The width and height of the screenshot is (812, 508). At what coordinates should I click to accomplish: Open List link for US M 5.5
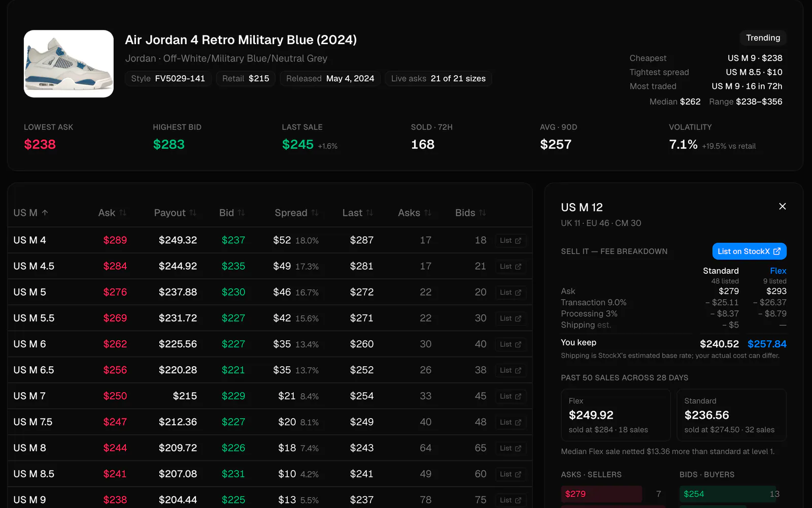point(511,318)
